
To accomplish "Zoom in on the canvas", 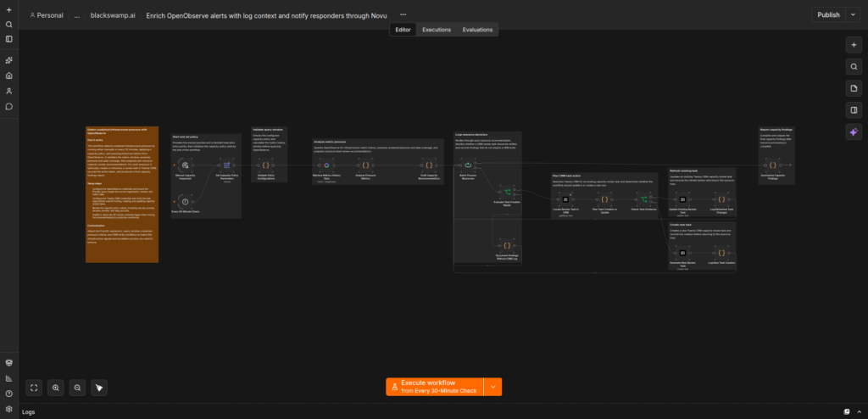I will (55, 388).
